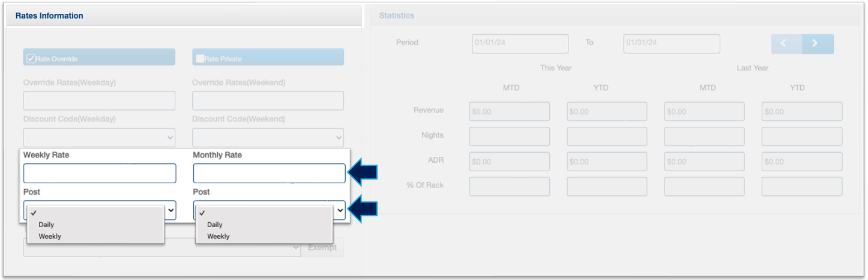Image resolution: width=868 pixels, height=280 pixels.
Task: Click the Override Rates(Weekday) field
Action: click(x=99, y=100)
